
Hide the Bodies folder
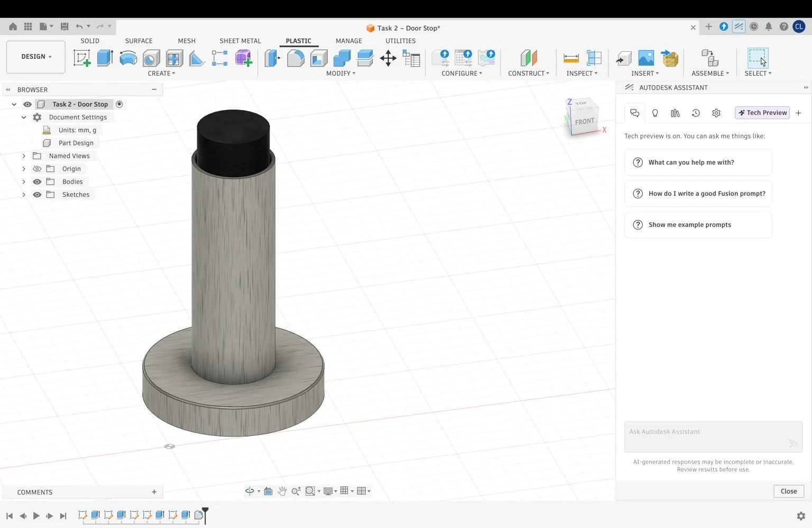37,181
